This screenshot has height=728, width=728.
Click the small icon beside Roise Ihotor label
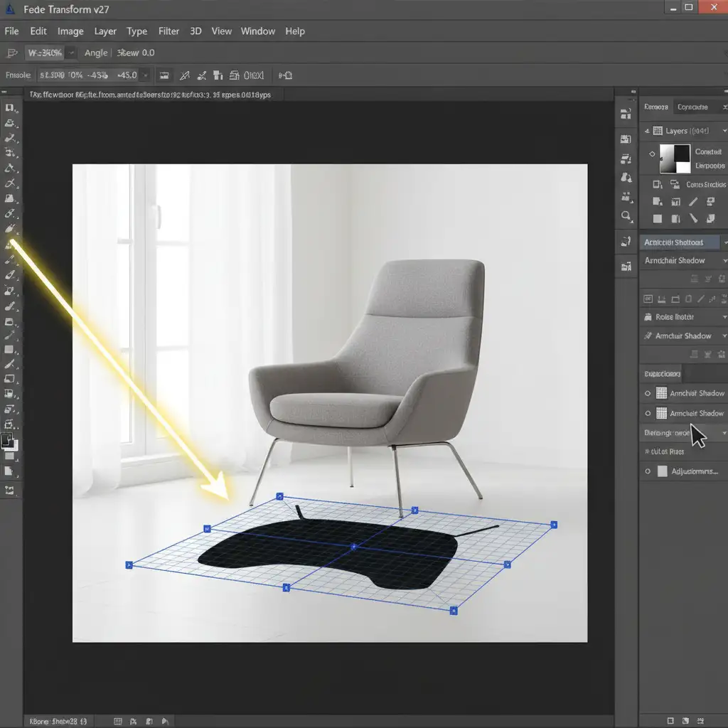[x=648, y=317]
